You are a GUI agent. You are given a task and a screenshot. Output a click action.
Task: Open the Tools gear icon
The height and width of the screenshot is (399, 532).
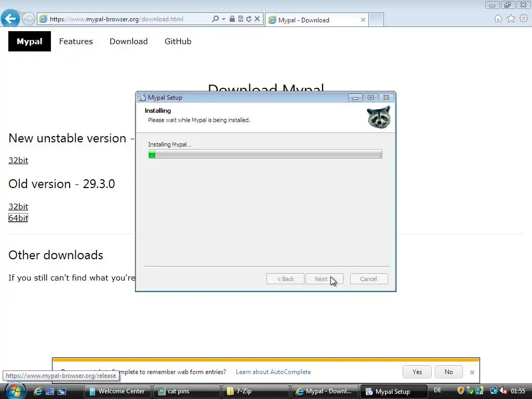pos(524,18)
